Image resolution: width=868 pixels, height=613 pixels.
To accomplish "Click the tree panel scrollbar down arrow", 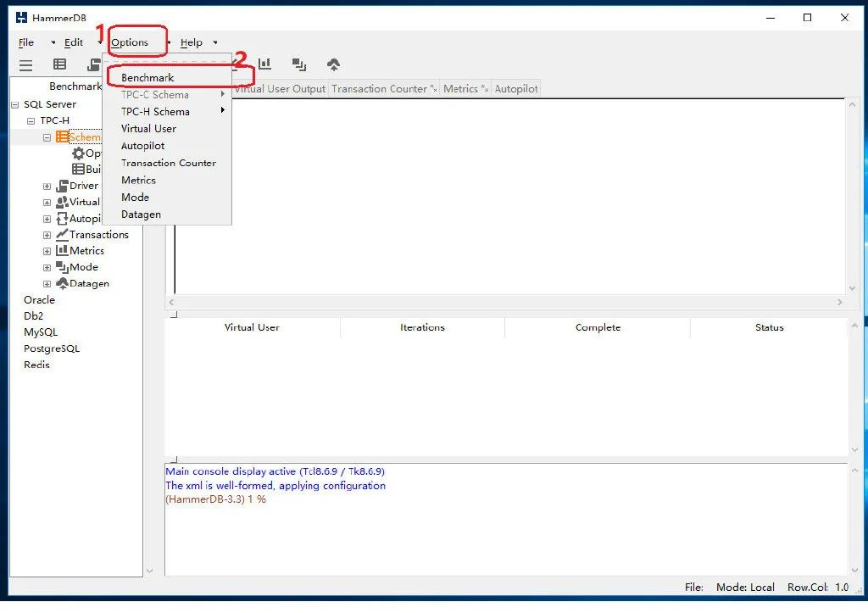I will coord(149,571).
